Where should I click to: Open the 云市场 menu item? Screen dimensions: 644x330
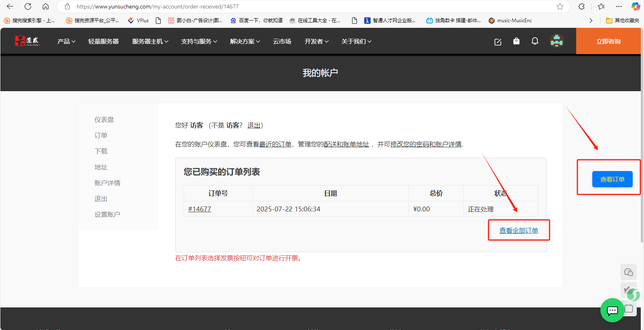282,42
